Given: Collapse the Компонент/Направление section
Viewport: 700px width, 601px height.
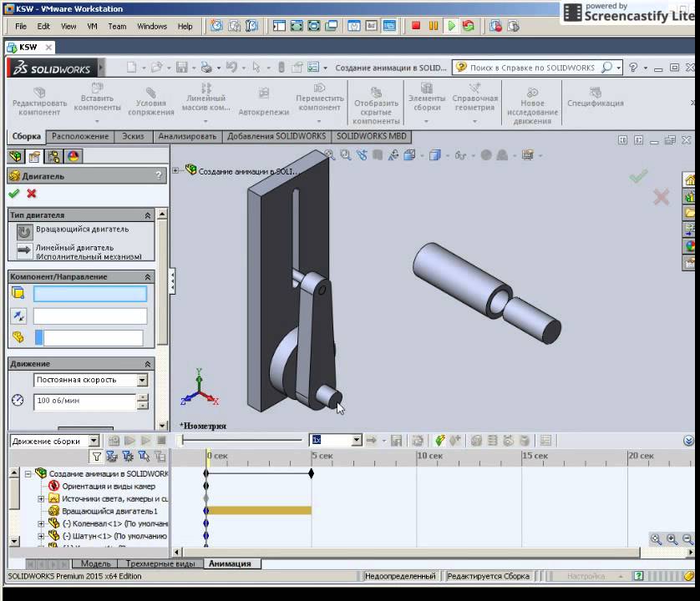Looking at the screenshot, I should 147,277.
